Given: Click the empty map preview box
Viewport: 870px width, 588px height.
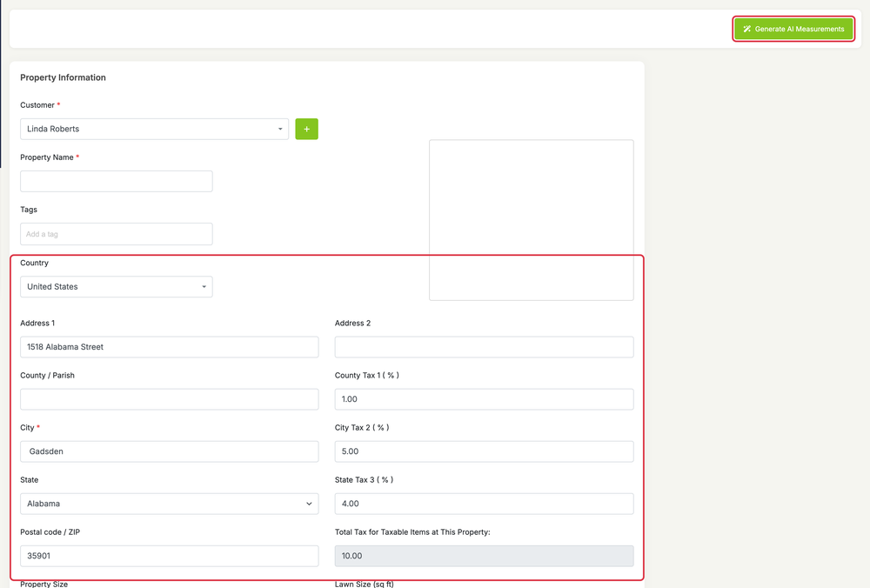Looking at the screenshot, I should tap(531, 220).
